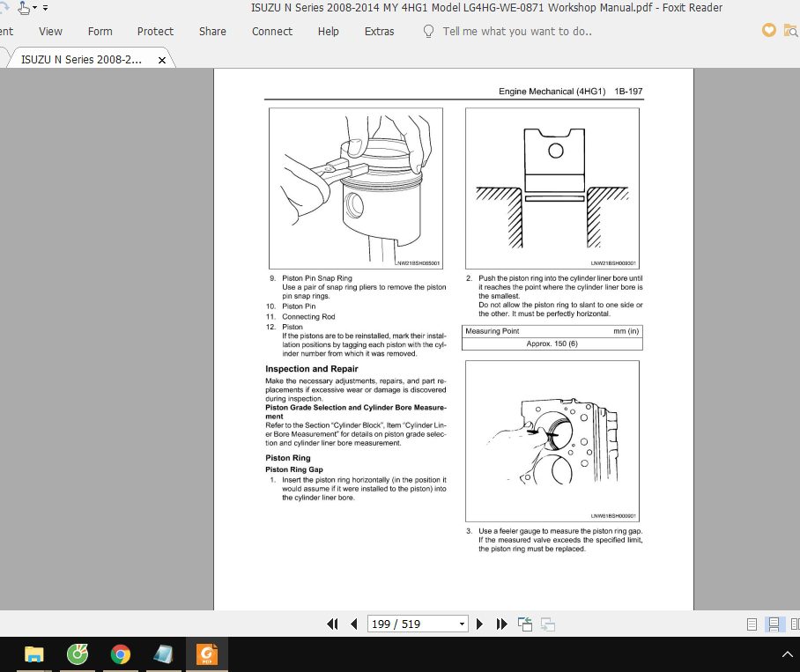Open the Share ribbon tab
The height and width of the screenshot is (672, 800).
point(212,32)
